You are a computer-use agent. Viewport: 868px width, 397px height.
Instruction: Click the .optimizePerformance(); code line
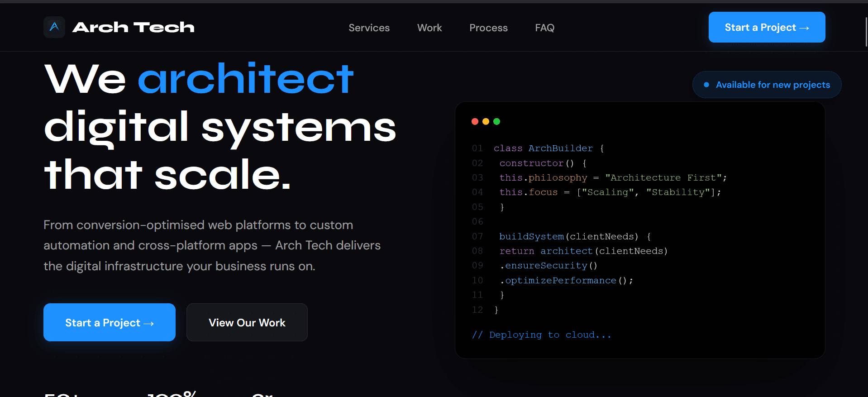566,280
